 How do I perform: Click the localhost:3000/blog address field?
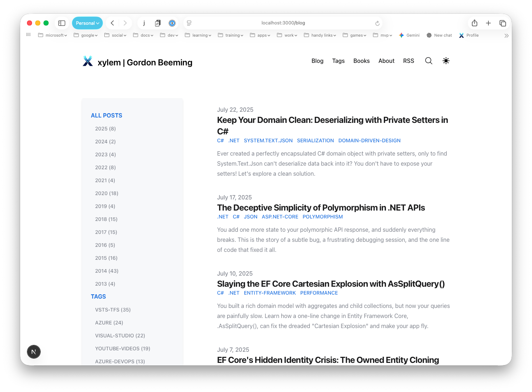pos(283,23)
